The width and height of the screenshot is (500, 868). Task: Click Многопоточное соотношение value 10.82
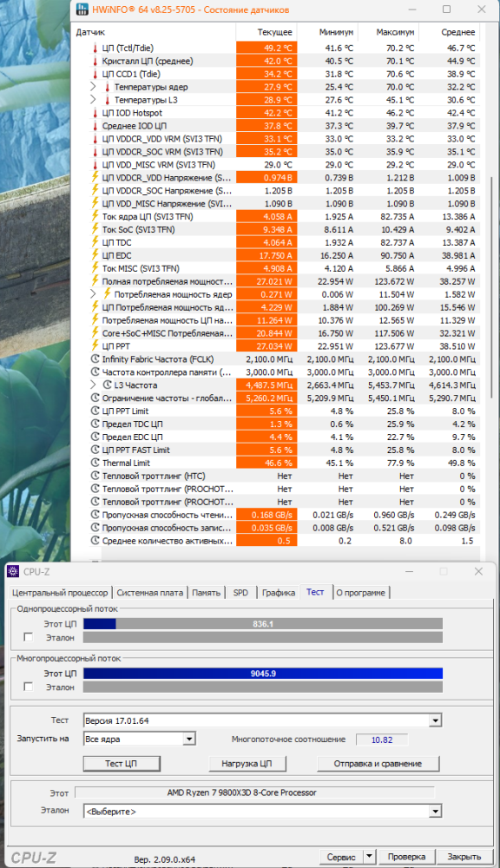click(382, 740)
